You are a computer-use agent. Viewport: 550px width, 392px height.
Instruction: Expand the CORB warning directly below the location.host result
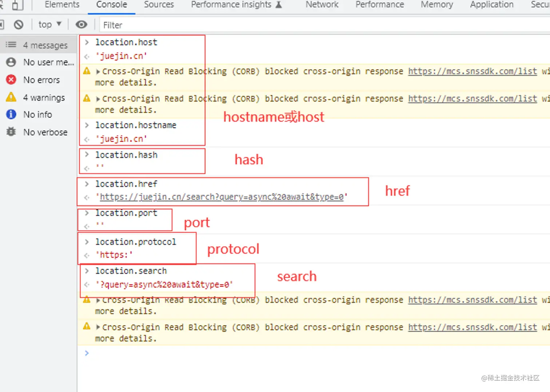(98, 71)
